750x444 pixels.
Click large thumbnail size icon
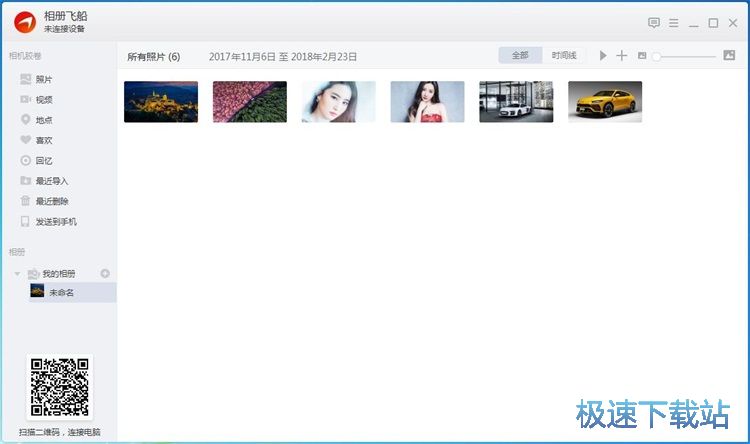coord(729,55)
